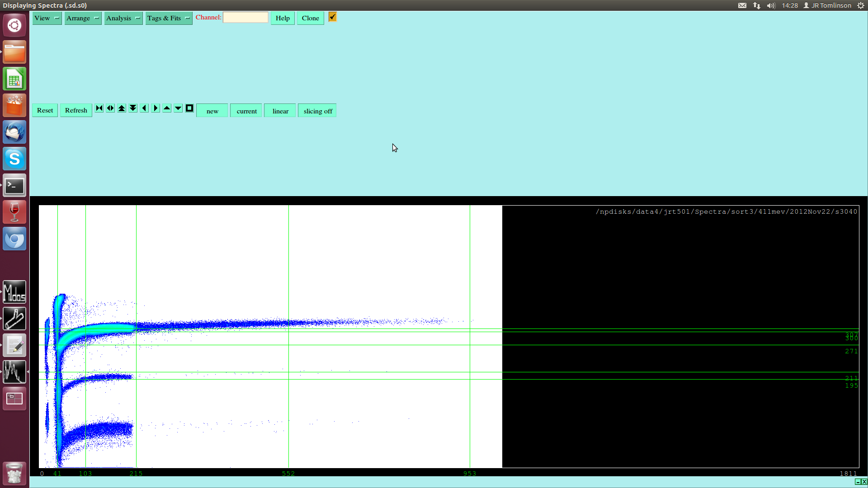The height and width of the screenshot is (488, 868).
Task: Click the 215 x-axis marker label
Action: pos(136,474)
